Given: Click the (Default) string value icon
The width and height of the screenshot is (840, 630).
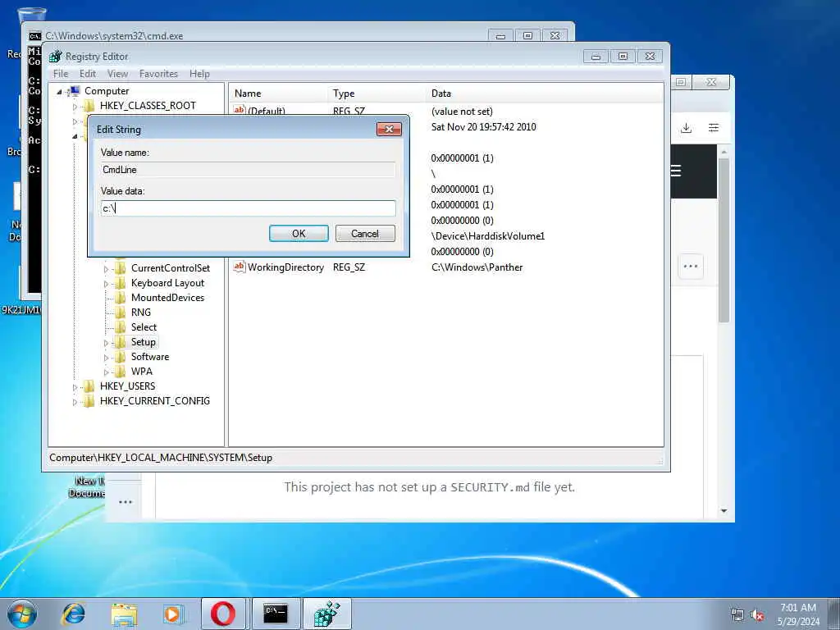Looking at the screenshot, I should click(239, 110).
